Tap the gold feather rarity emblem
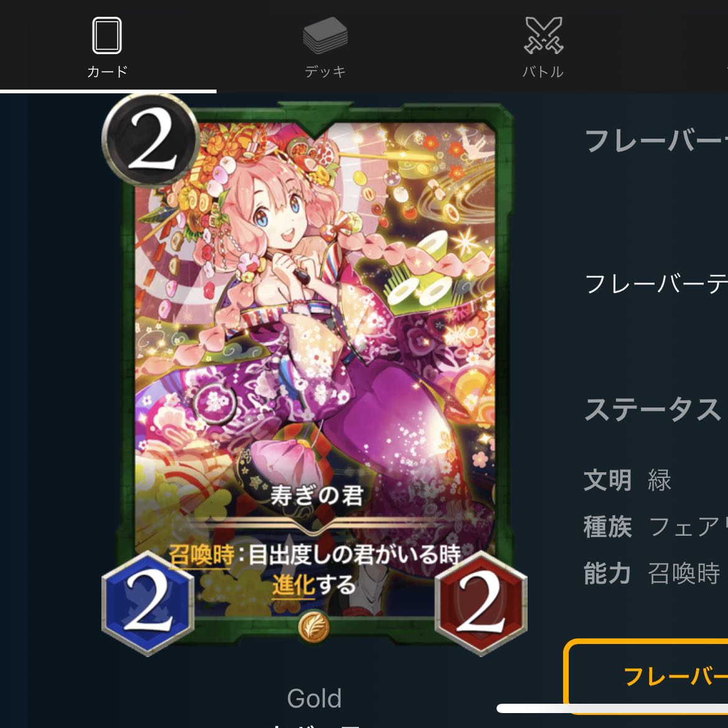This screenshot has height=728, width=728. 314,627
